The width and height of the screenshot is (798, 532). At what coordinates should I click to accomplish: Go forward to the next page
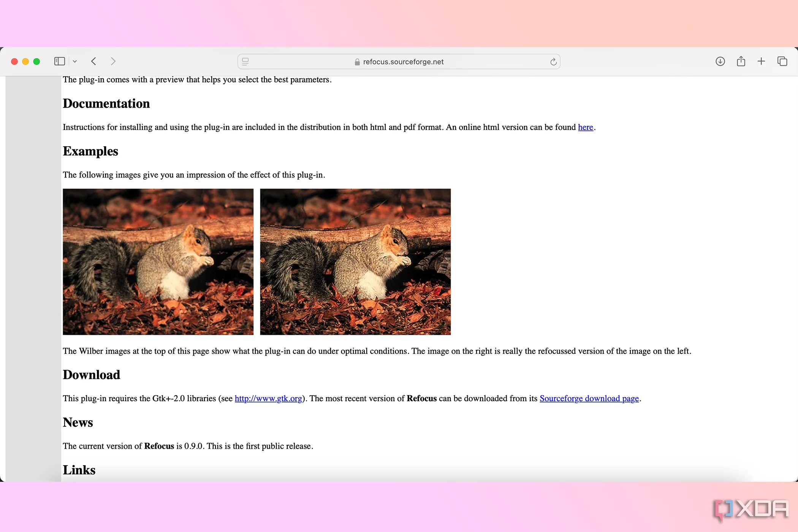click(x=113, y=61)
